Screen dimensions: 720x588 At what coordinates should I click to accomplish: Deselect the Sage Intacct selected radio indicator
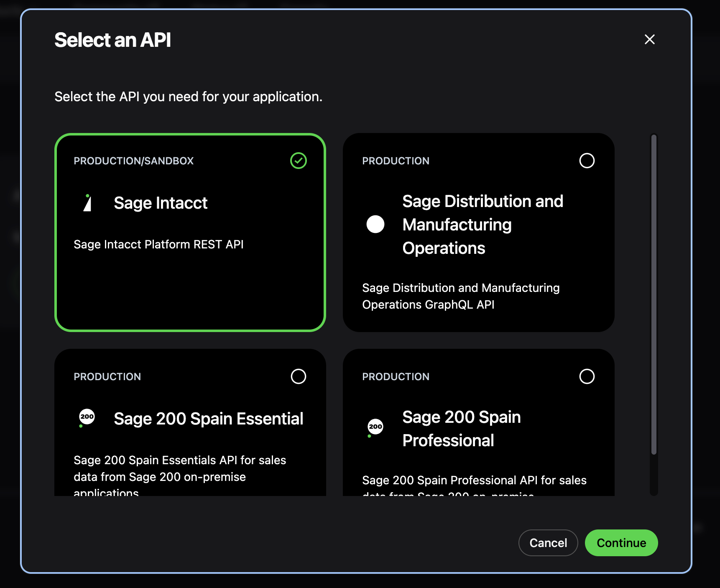[x=298, y=160]
